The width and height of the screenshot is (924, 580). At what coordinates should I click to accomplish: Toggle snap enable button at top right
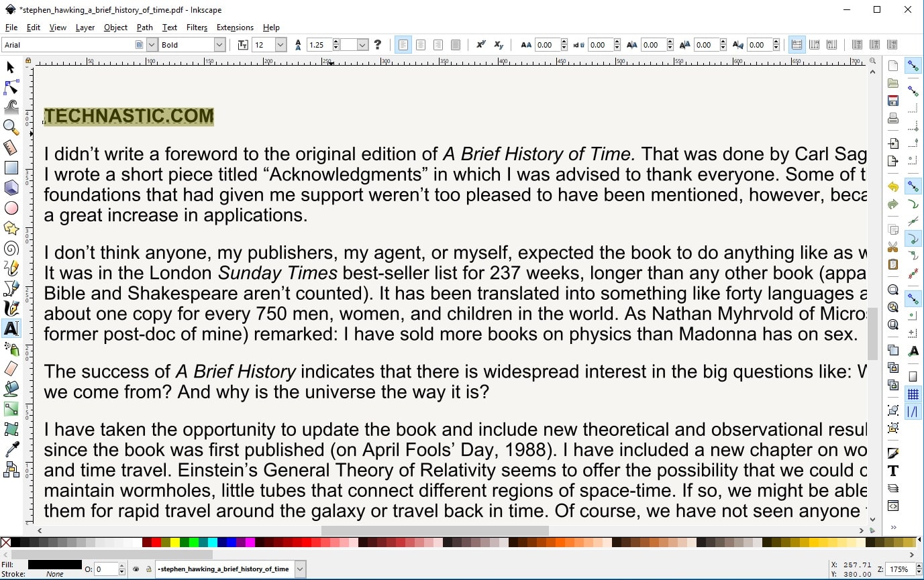tap(913, 66)
